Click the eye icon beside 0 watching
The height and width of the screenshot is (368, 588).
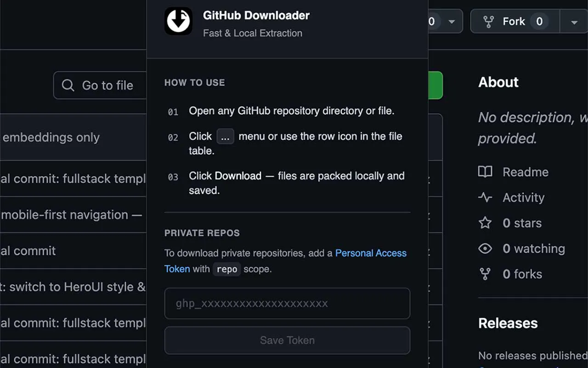[x=485, y=248]
